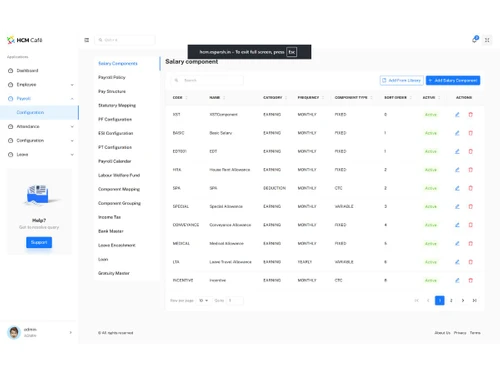The height and width of the screenshot is (375, 500).
Task: Expand the admin user profile menu
Action: coord(39,332)
